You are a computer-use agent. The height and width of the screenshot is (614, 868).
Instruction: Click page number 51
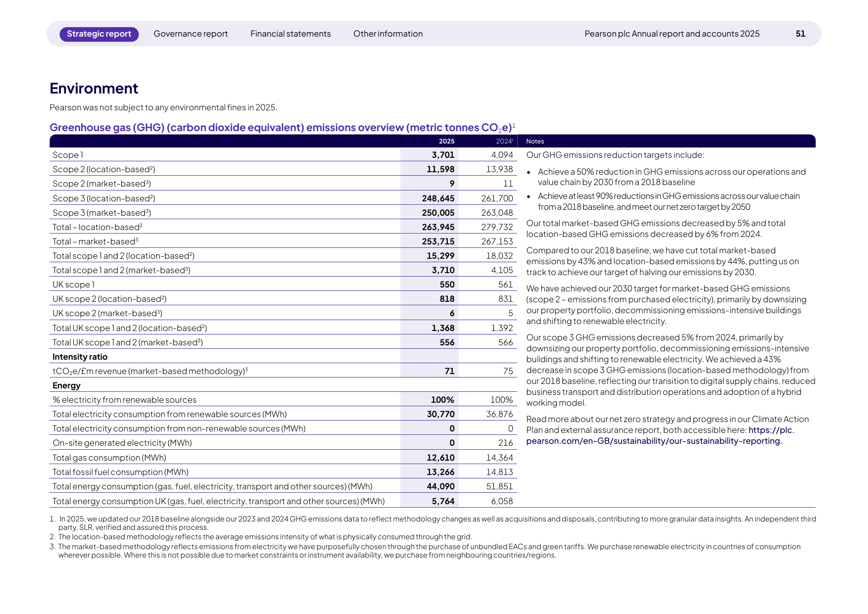[x=801, y=34]
